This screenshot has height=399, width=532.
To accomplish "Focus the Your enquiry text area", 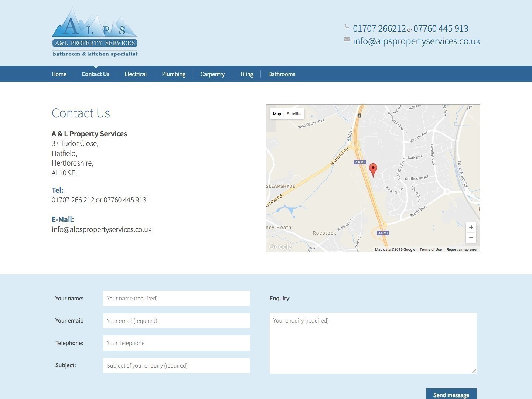I will (373, 343).
